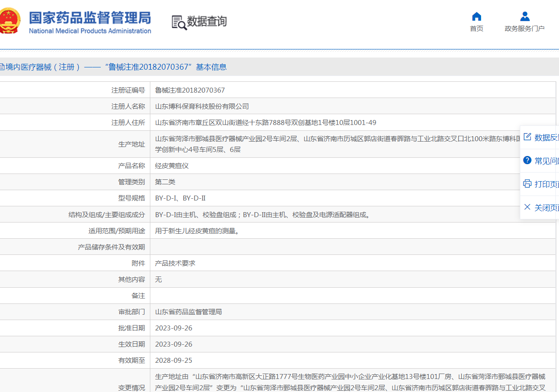Click the 常见问题 question mark icon
The image size is (559, 392).
tap(527, 160)
